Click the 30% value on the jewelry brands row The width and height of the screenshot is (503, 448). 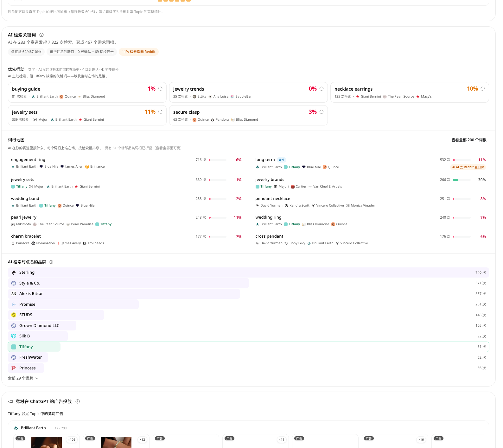click(482, 180)
